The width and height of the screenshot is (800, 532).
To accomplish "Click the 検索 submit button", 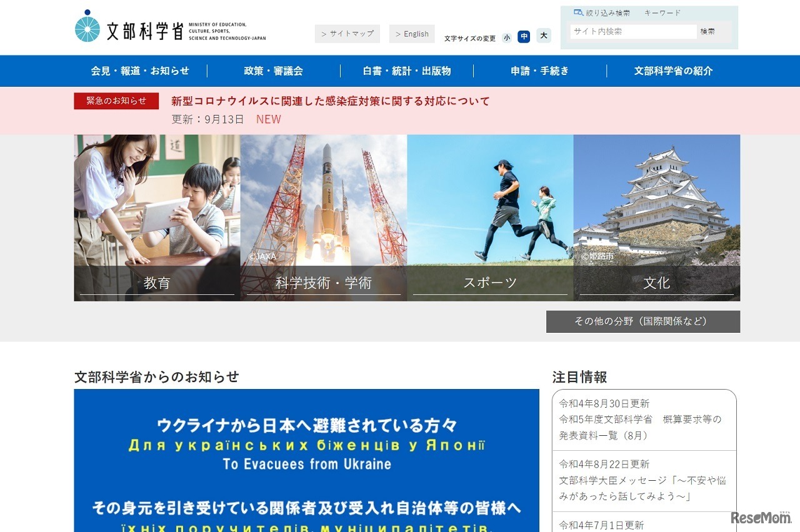I will pyautogui.click(x=707, y=32).
